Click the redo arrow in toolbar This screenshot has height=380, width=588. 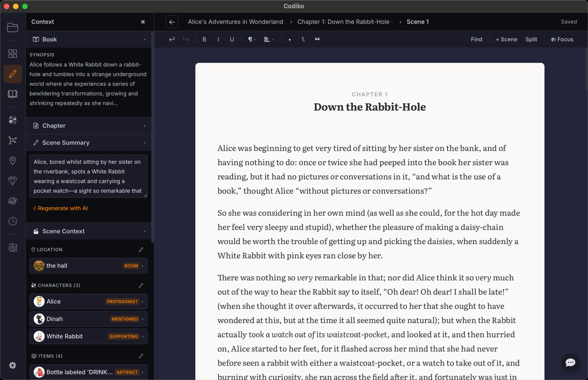[185, 39]
